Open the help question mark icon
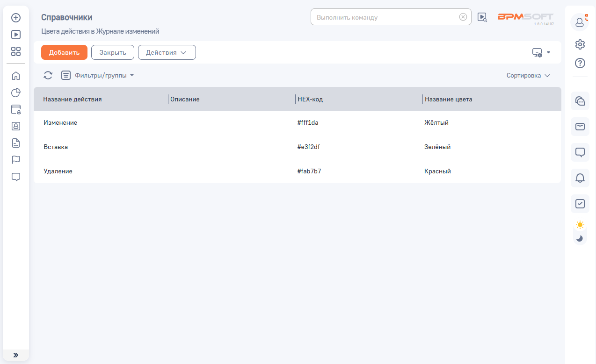Image resolution: width=596 pixels, height=364 pixels. (580, 63)
